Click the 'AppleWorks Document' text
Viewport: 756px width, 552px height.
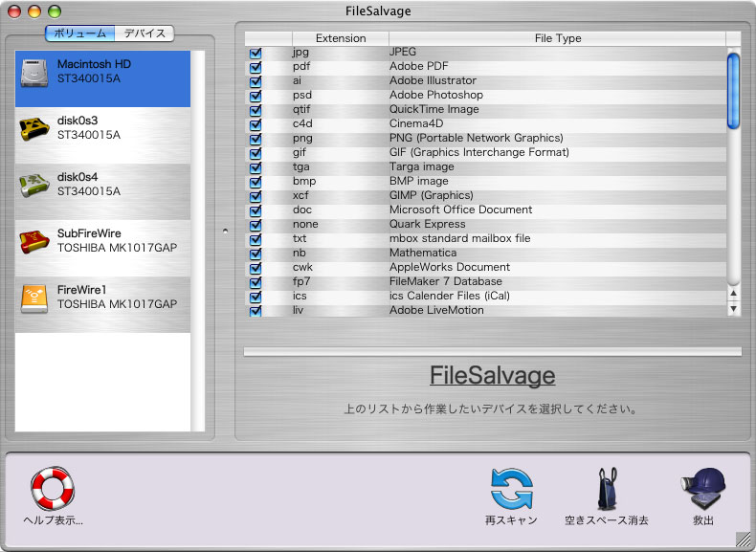(450, 267)
